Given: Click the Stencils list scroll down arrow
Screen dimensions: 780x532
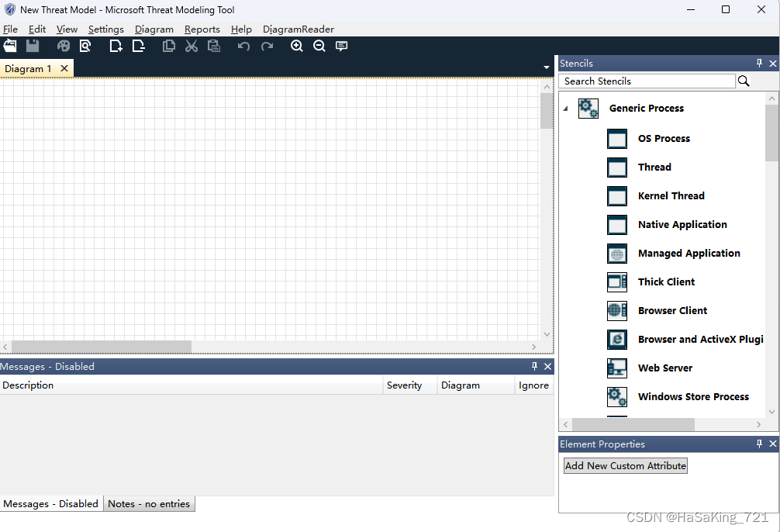Looking at the screenshot, I should pyautogui.click(x=771, y=412).
